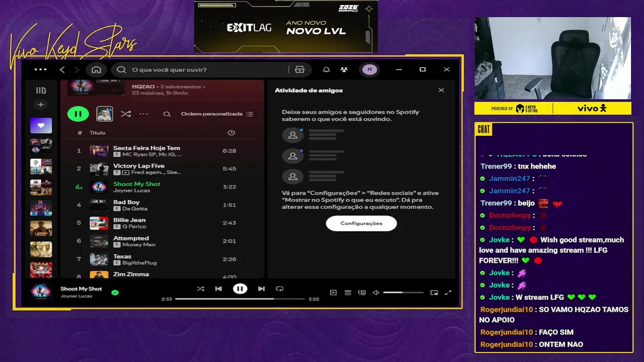Collapse Your Library icon

41,90
